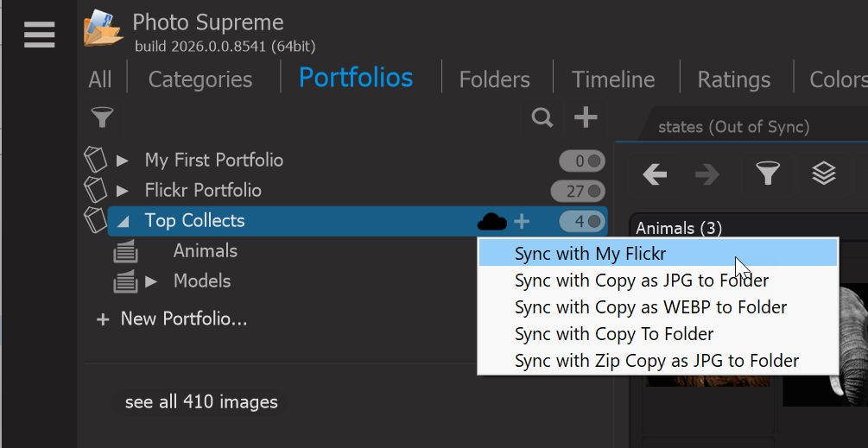
Task: Choose Sync with Copy as JPG to Folder
Action: click(657, 280)
